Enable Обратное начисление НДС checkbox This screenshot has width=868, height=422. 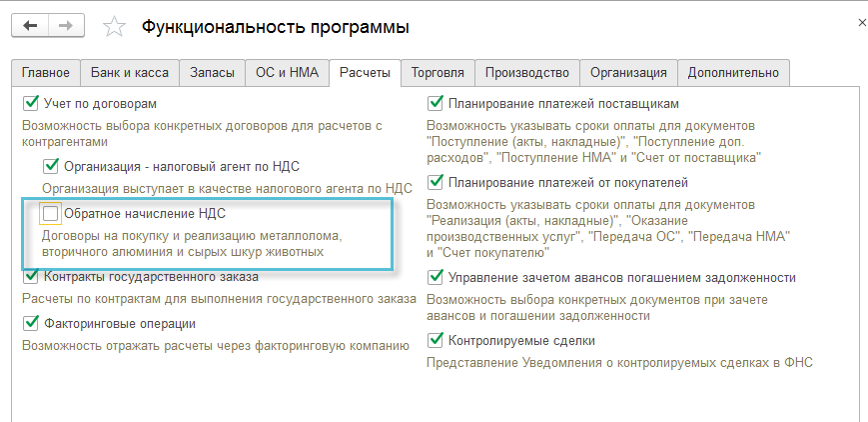pyautogui.click(x=50, y=213)
